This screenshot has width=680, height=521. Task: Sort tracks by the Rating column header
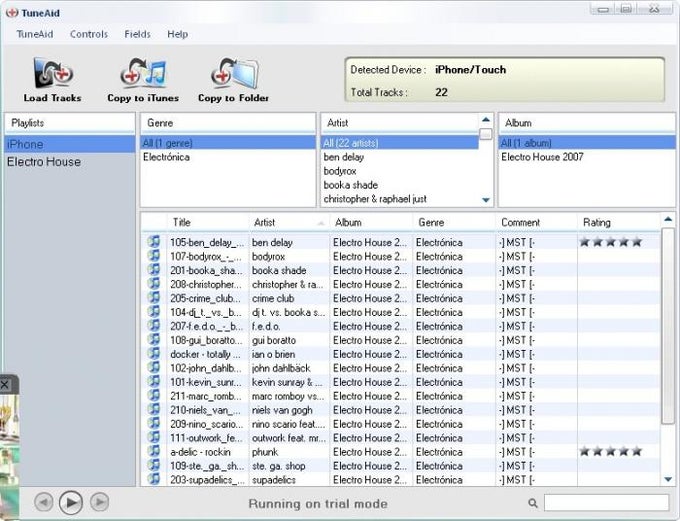pos(619,223)
